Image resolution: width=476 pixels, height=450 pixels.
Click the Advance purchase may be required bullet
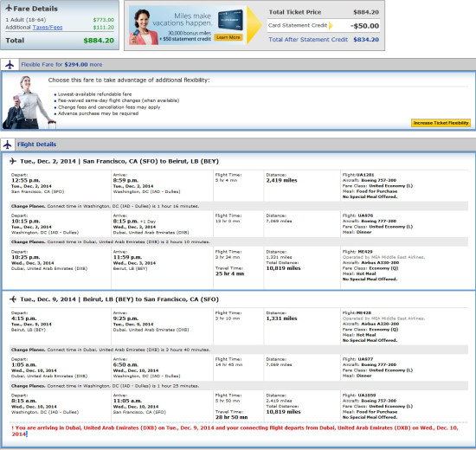98,113
